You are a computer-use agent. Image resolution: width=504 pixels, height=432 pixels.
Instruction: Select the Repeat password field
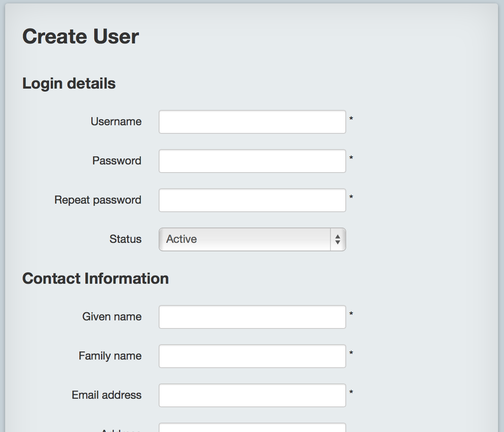(252, 200)
